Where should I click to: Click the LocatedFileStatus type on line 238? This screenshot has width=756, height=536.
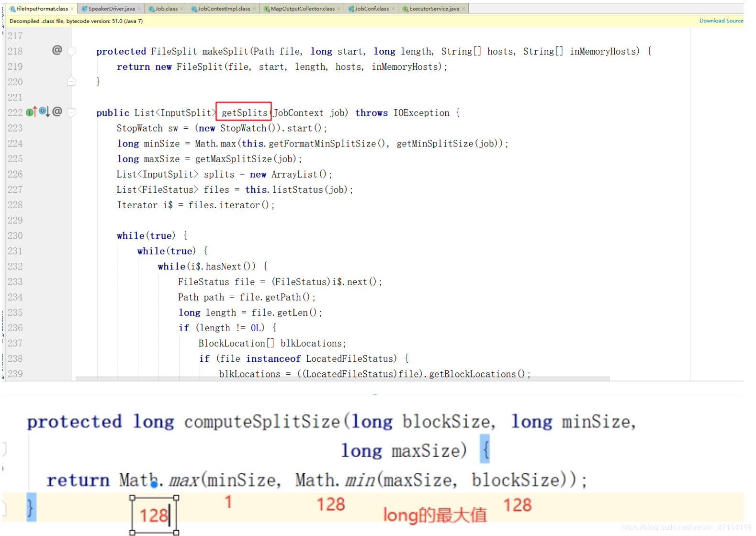tap(351, 358)
